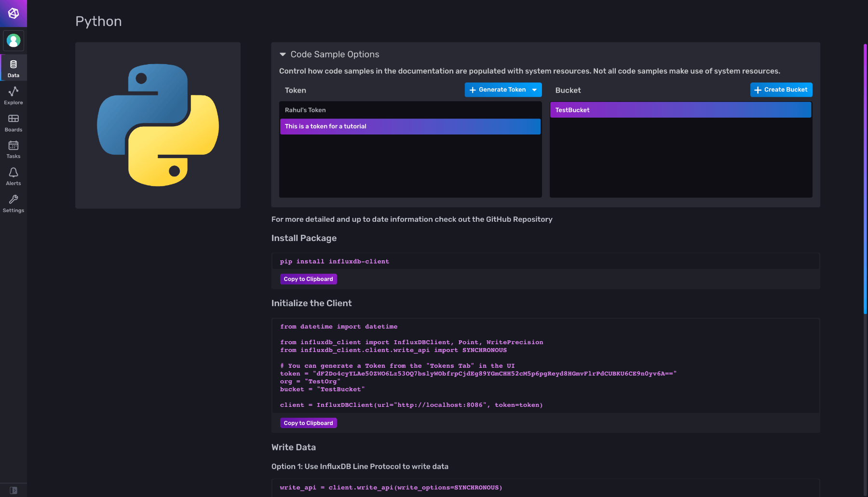Copy the pip install command to clipboard
The height and width of the screenshot is (497, 868).
[x=308, y=279]
